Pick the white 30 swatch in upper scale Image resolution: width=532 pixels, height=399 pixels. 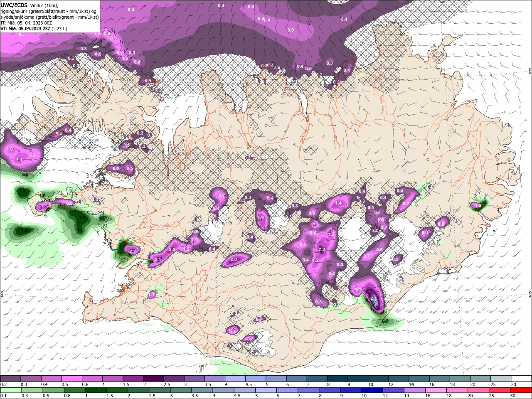click(x=521, y=379)
